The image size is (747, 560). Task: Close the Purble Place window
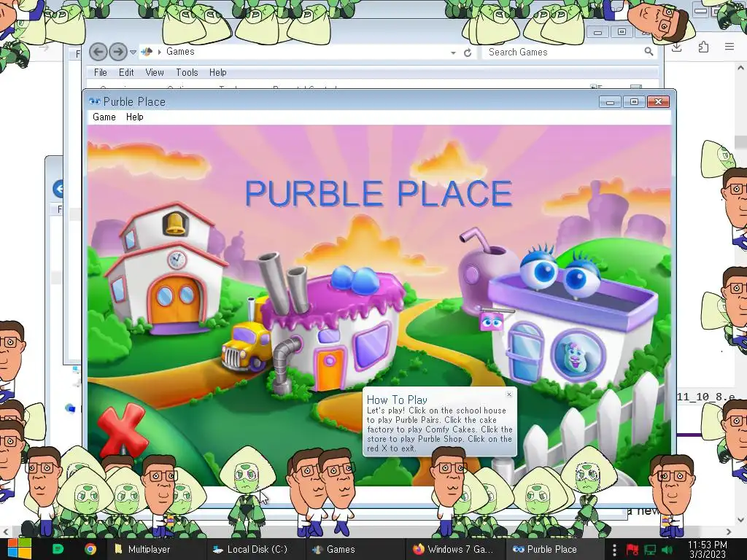click(x=658, y=102)
